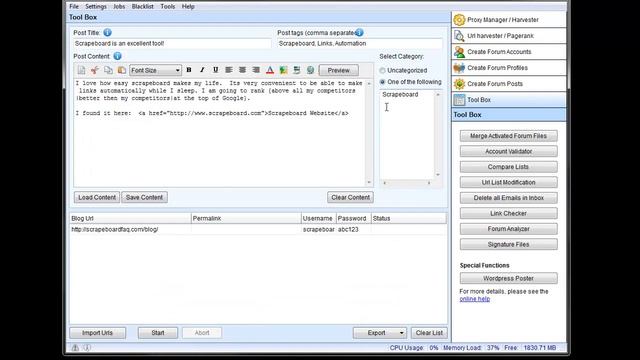
Task: Click Delete all Emails in Inbox button
Action: tap(509, 198)
